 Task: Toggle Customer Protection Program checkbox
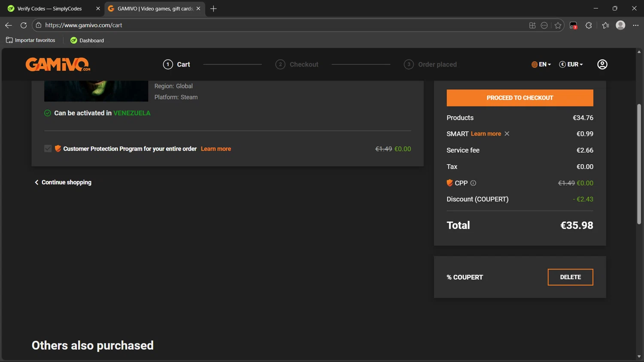(48, 148)
